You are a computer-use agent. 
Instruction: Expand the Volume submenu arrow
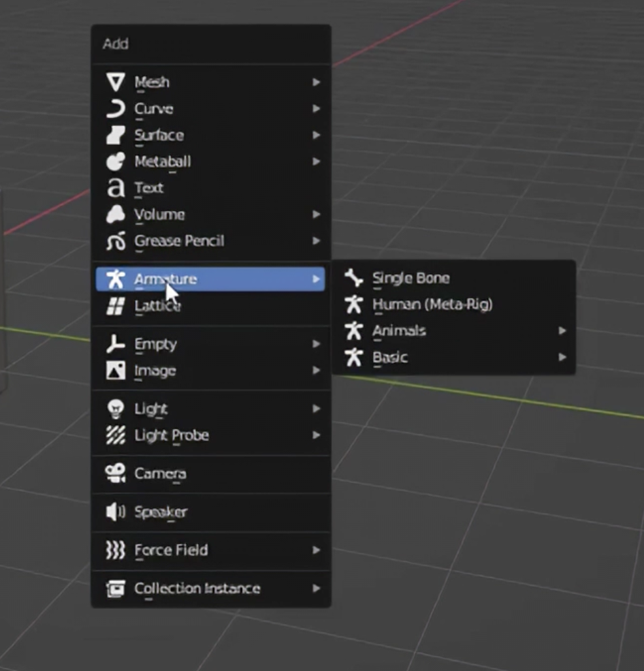pyautogui.click(x=316, y=214)
